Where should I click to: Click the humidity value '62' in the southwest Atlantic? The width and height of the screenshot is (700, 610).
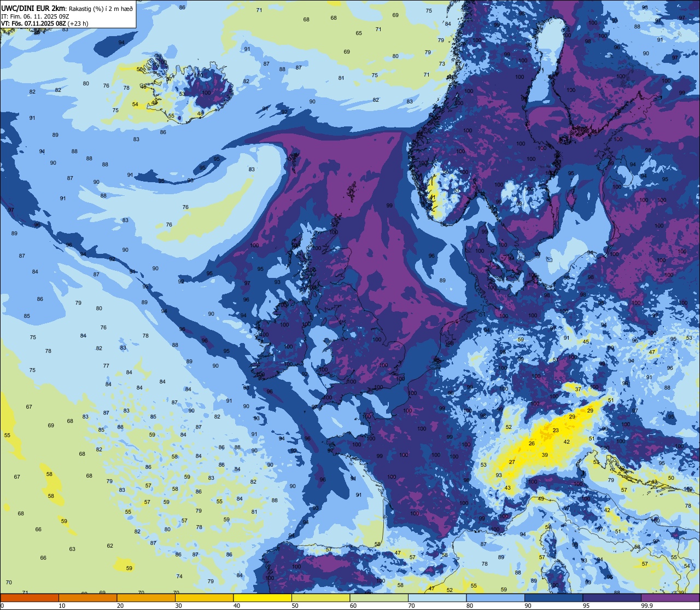(x=110, y=545)
